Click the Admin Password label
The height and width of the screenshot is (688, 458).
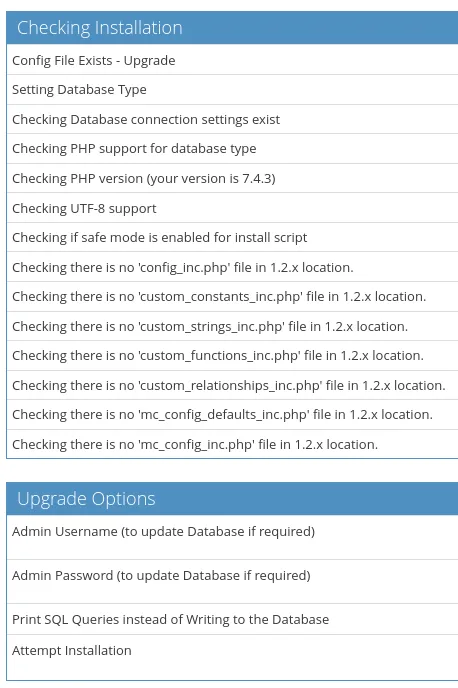pos(161,575)
